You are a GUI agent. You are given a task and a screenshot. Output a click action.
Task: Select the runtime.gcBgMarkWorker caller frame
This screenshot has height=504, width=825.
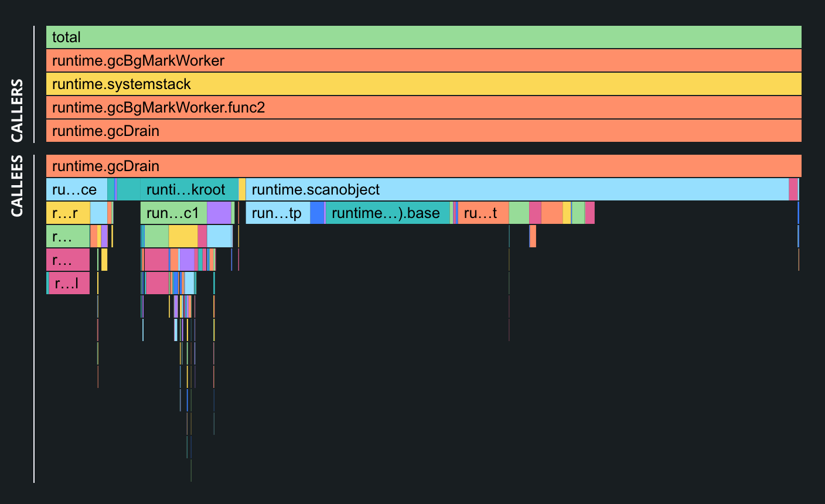click(424, 60)
